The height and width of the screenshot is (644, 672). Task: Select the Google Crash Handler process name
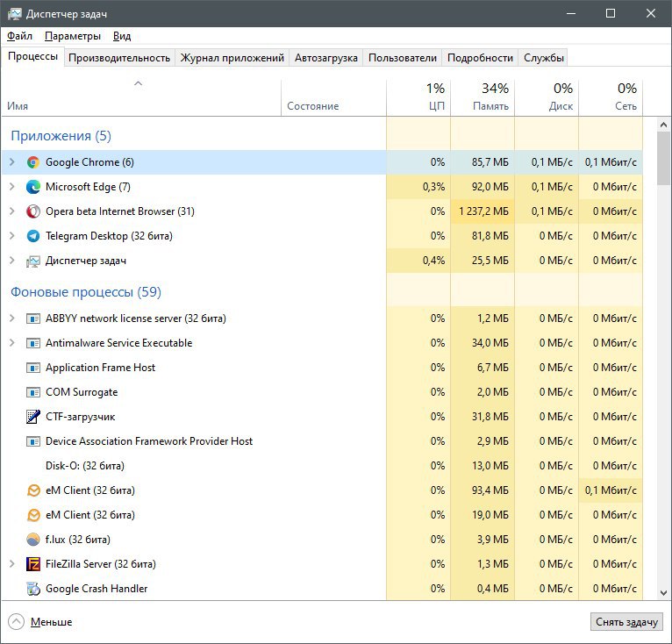point(97,589)
